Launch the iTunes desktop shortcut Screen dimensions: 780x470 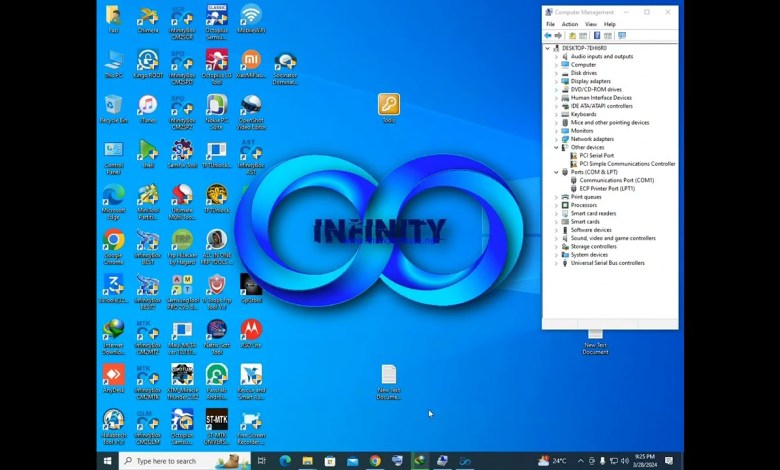coord(148,106)
